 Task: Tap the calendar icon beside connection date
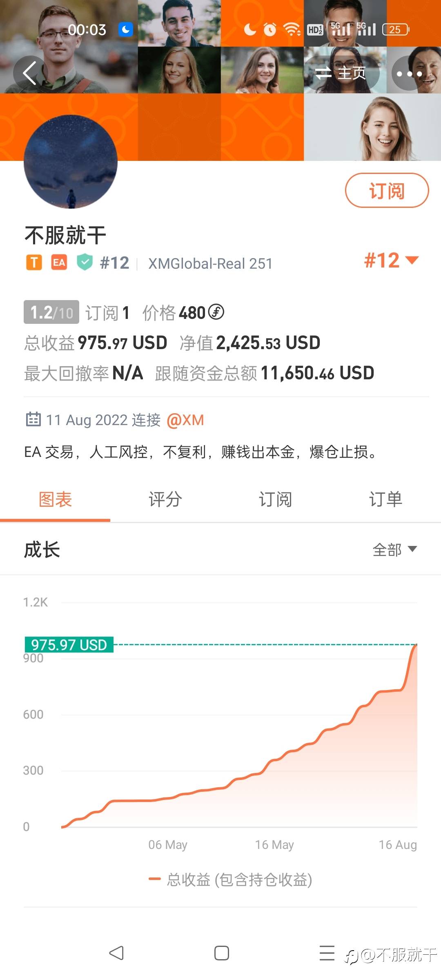[x=33, y=419]
